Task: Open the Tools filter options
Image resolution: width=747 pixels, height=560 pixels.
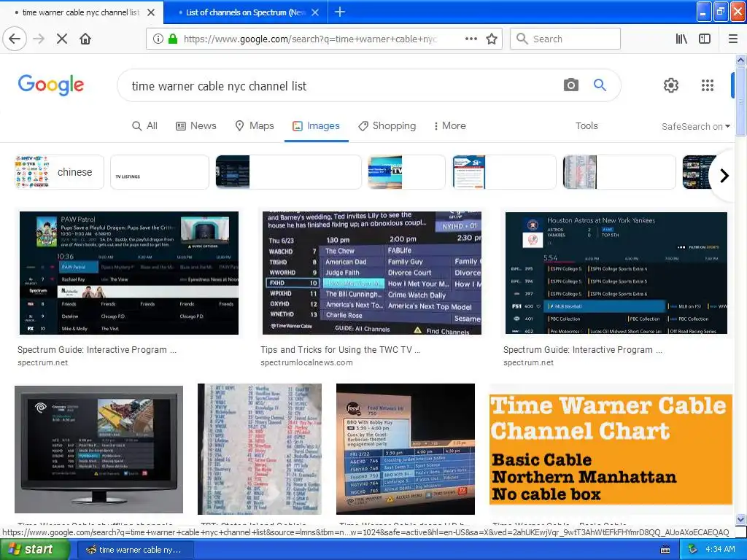Action: [587, 125]
